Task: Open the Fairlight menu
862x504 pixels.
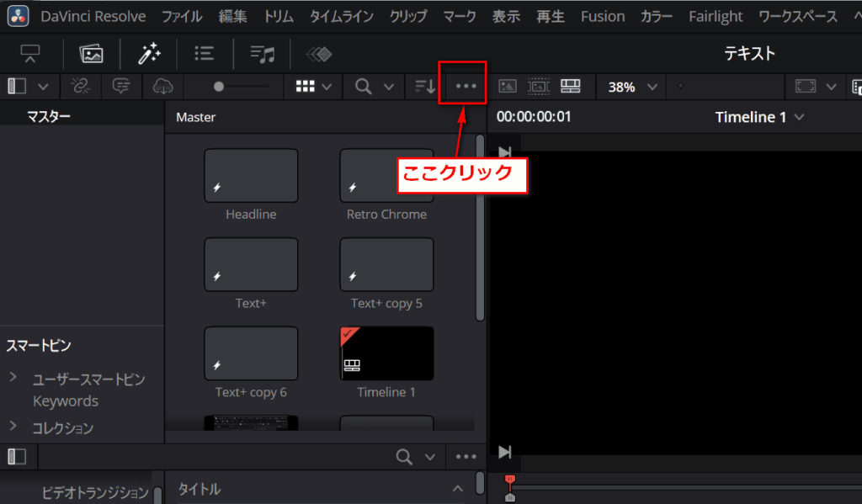Action: click(x=716, y=17)
